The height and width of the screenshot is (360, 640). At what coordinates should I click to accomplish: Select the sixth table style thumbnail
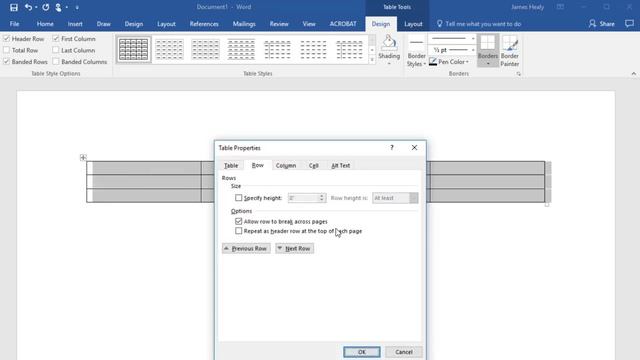pyautogui.click(x=313, y=49)
